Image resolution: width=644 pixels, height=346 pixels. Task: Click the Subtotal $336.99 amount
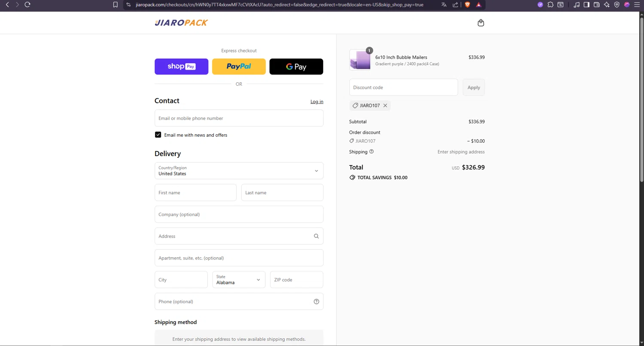(477, 122)
